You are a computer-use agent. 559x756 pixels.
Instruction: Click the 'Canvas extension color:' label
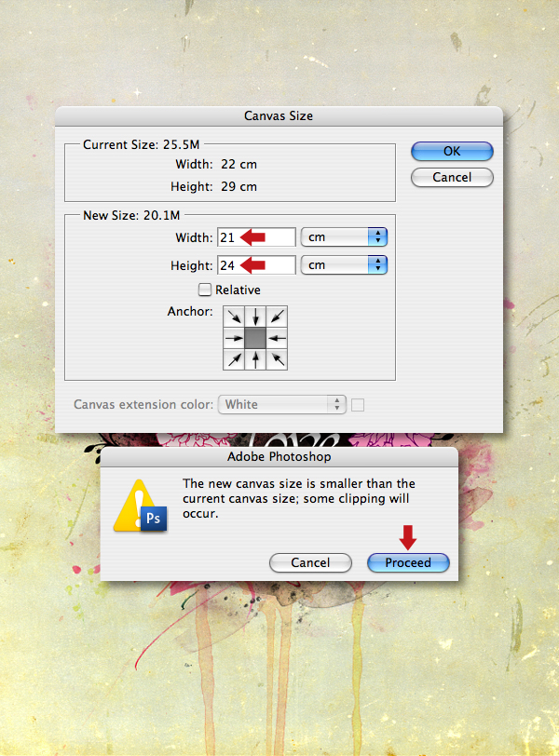pos(143,404)
